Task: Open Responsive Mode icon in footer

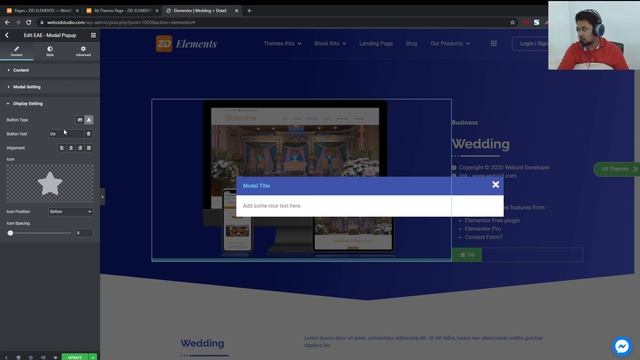Action: pyautogui.click(x=43, y=357)
